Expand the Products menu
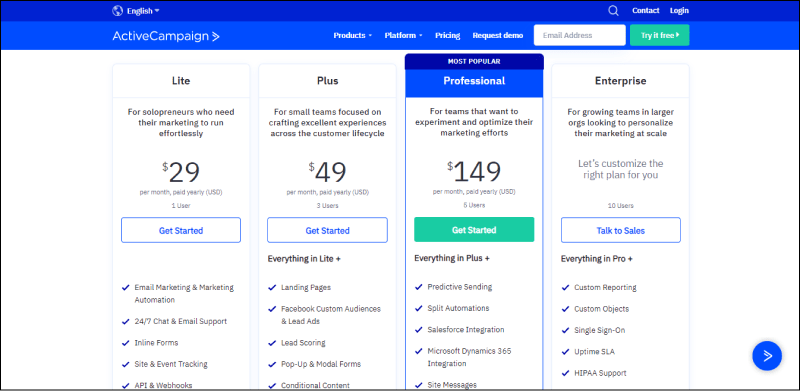 (x=353, y=36)
